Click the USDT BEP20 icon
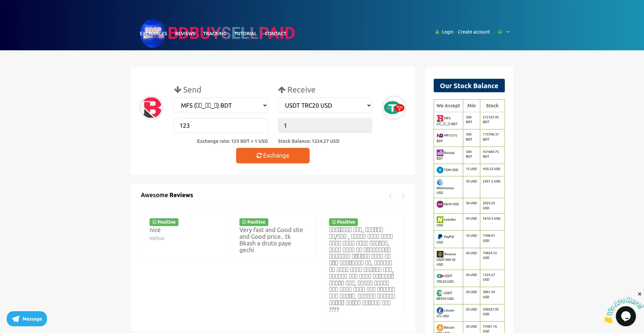 tap(440, 293)
